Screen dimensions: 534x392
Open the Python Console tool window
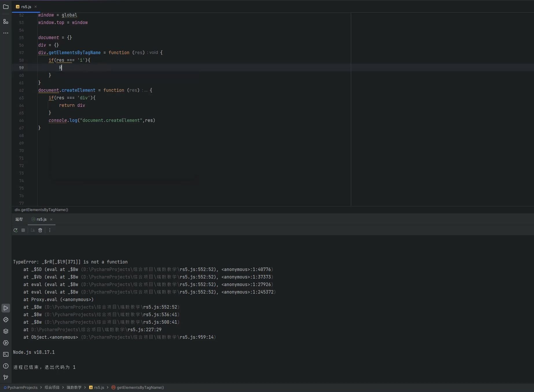pos(6,320)
